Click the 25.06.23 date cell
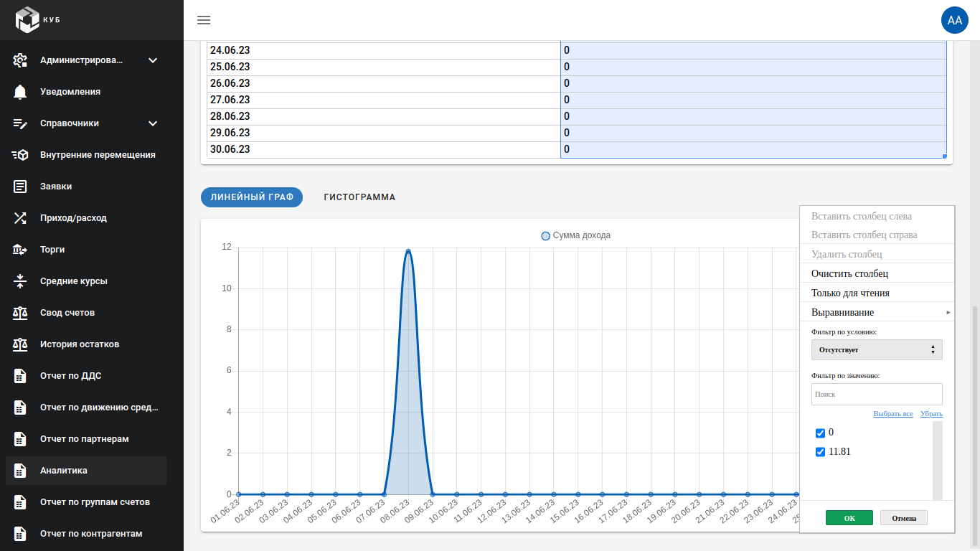The image size is (980, 551). pos(384,67)
